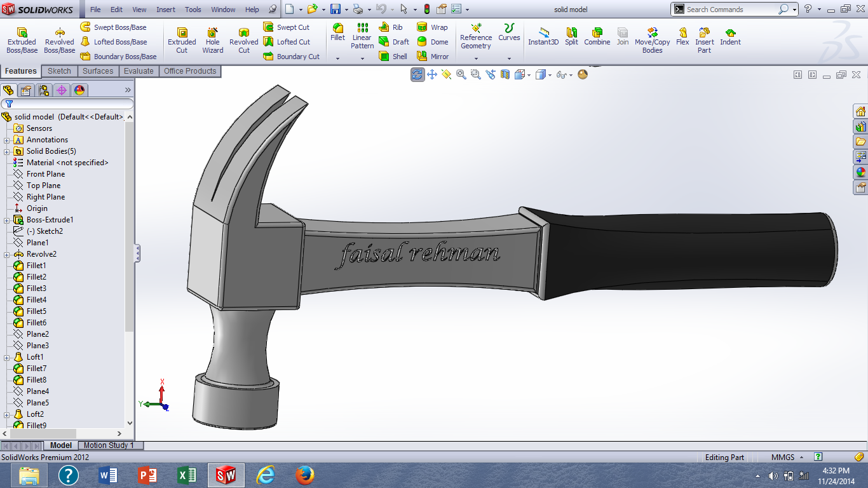Screen dimensions: 868x488
Task: Open the Insert menu
Action: (166, 10)
